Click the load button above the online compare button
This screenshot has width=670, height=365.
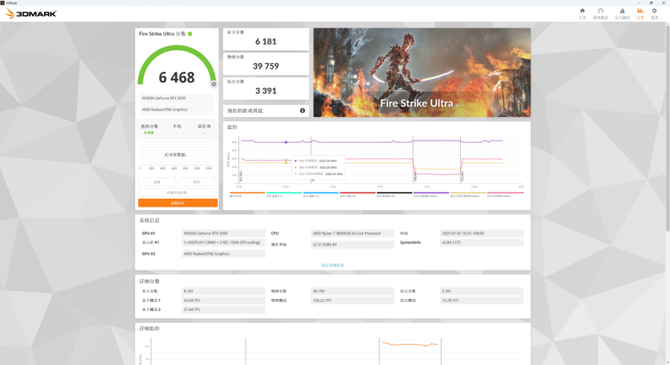click(157, 182)
